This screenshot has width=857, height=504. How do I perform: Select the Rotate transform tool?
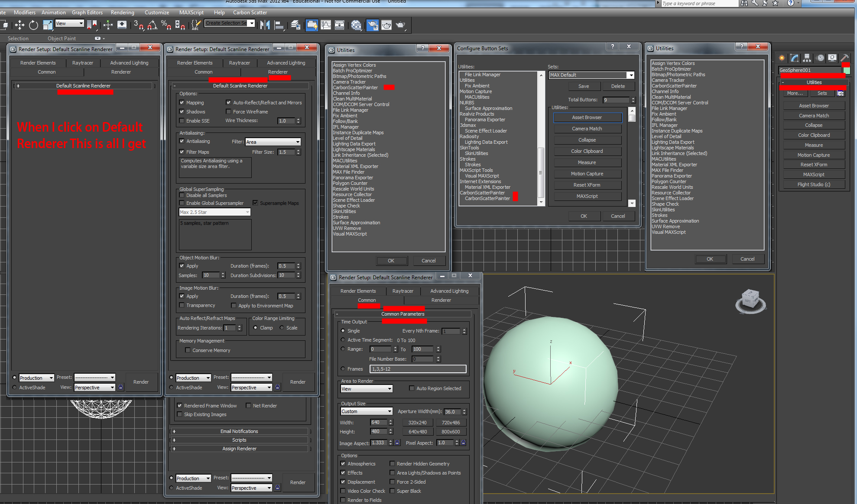33,25
